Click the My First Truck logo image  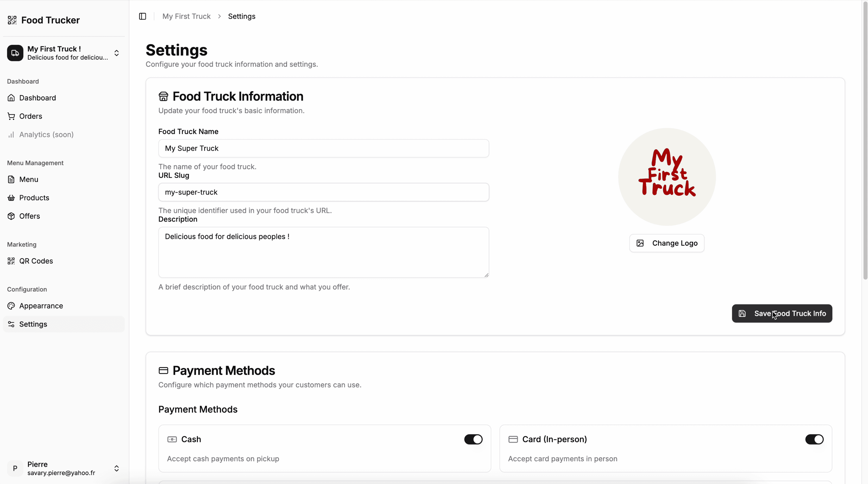(x=667, y=177)
